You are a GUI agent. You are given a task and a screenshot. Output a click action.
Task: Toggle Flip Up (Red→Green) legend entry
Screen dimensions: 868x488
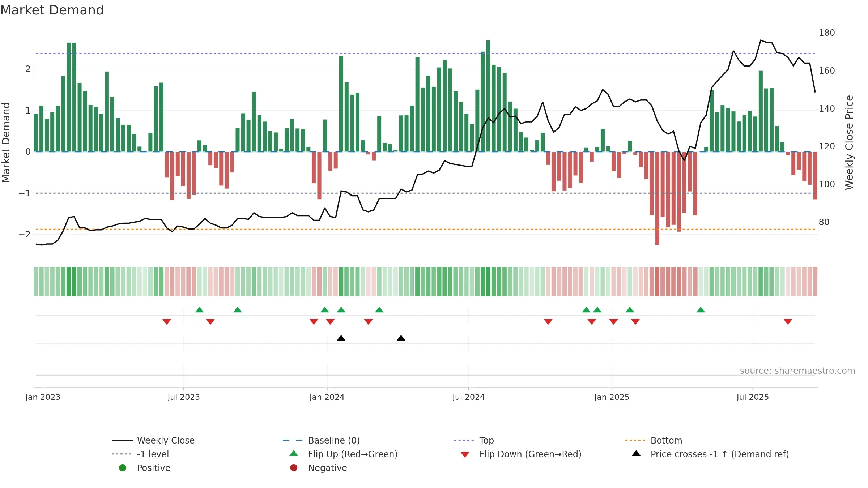344,454
